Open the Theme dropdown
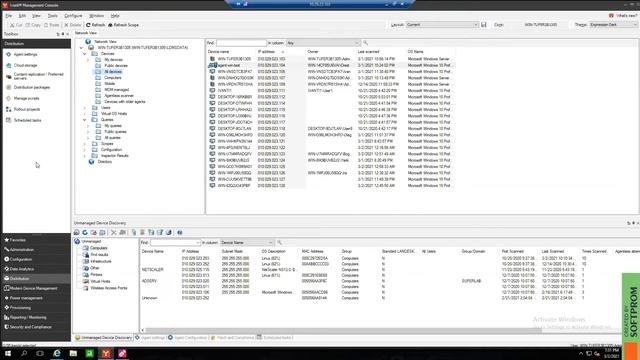The height and width of the screenshot is (360, 640). [613, 25]
